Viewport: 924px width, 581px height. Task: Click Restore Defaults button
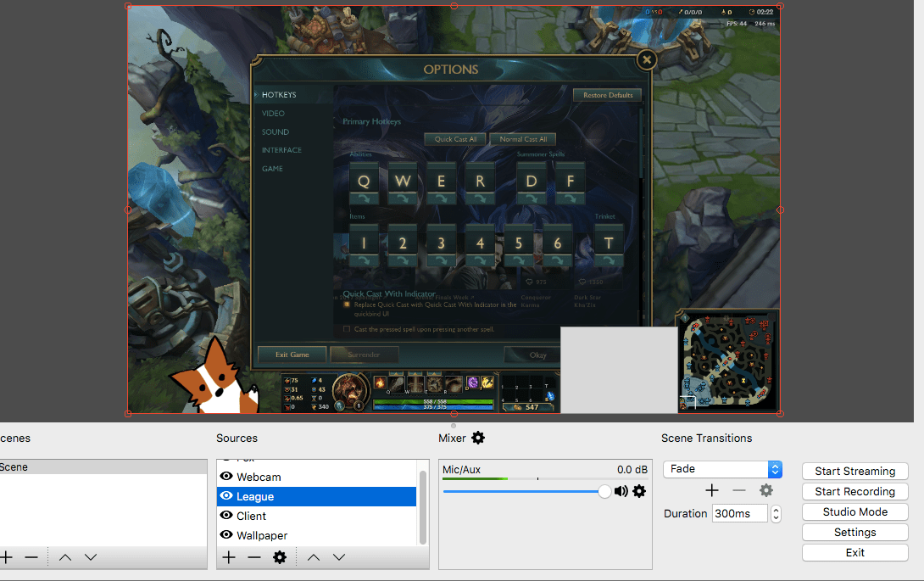[608, 95]
